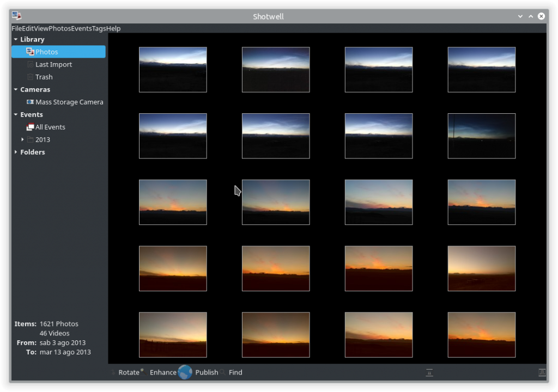Expand the Folders section

click(x=16, y=152)
